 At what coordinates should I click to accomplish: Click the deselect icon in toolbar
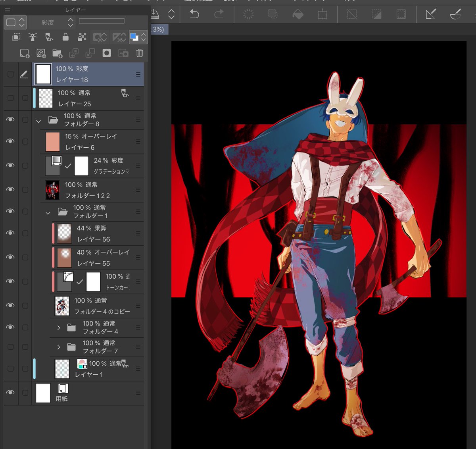352,15
